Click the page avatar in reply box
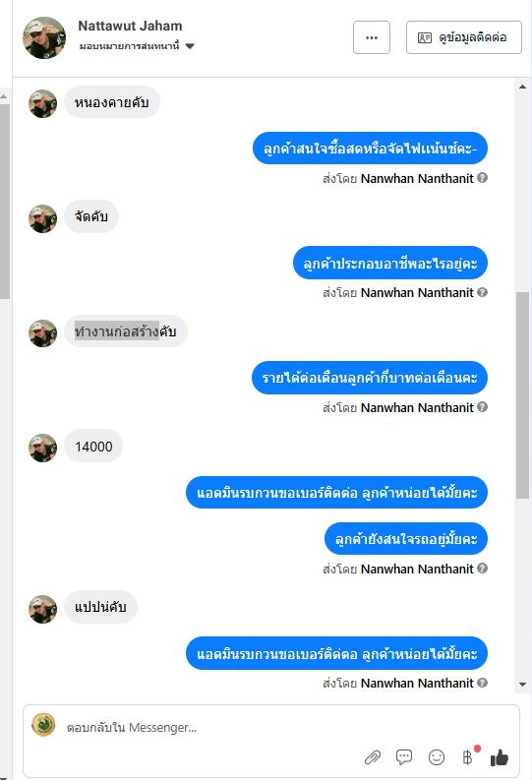 (x=43, y=725)
